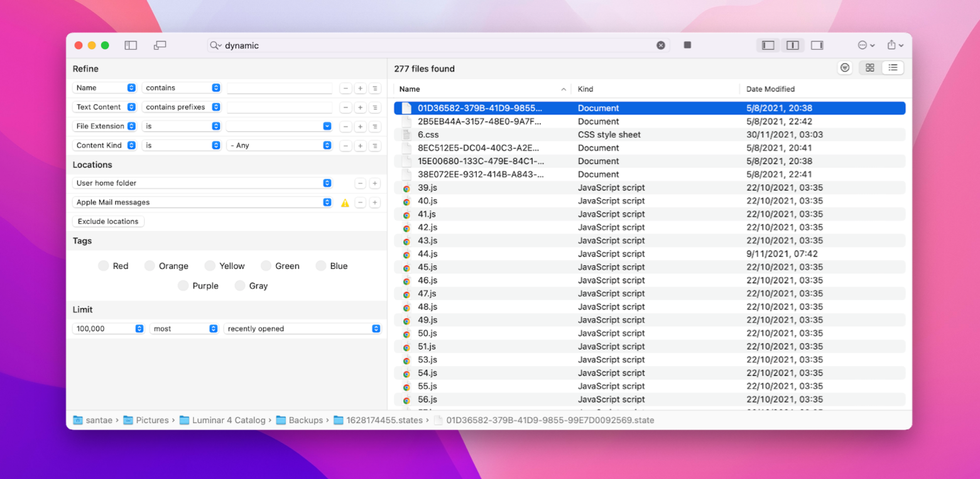Select the Red tag radio button
This screenshot has width=980, height=479.
pyautogui.click(x=104, y=265)
